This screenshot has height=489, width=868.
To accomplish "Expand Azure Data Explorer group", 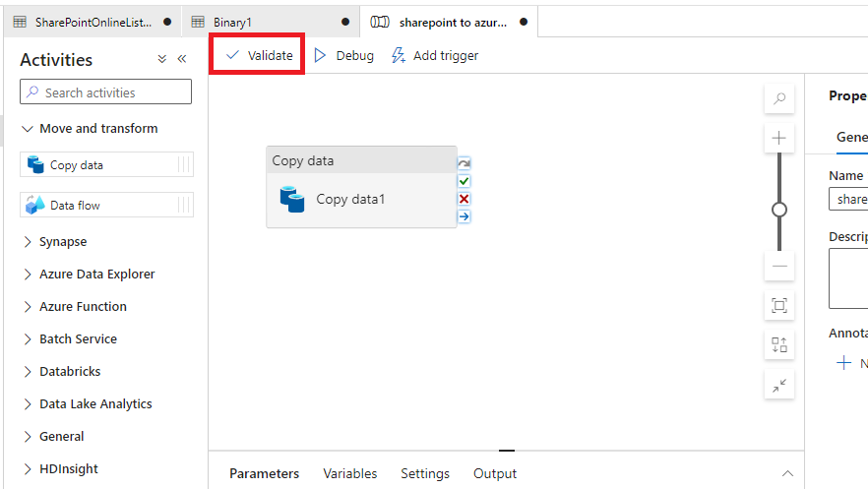I will click(89, 275).
